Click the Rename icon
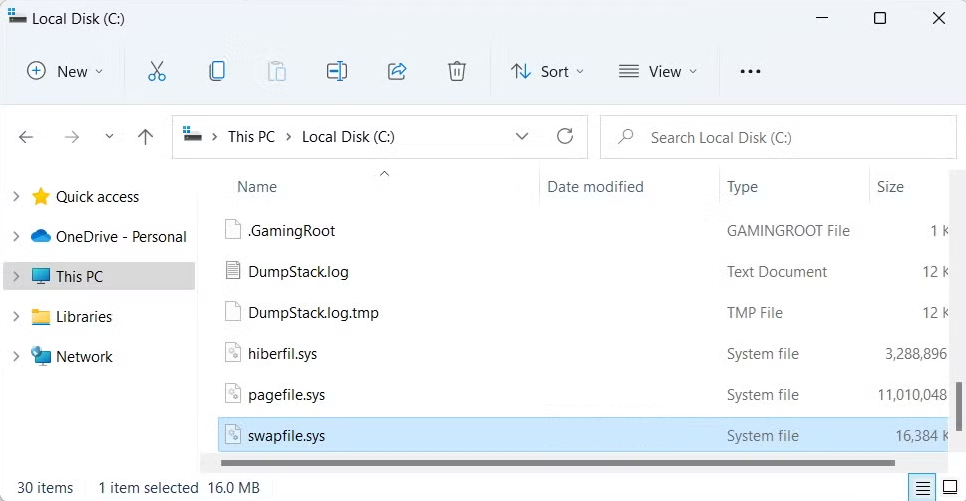Viewport: 966px width, 501px height. 336,71
